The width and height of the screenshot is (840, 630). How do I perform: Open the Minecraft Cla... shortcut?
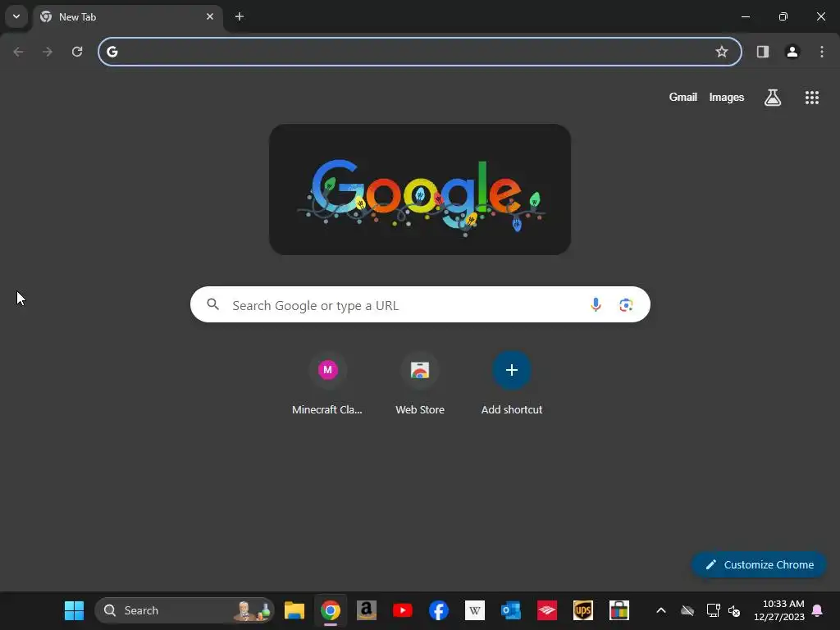click(x=327, y=384)
